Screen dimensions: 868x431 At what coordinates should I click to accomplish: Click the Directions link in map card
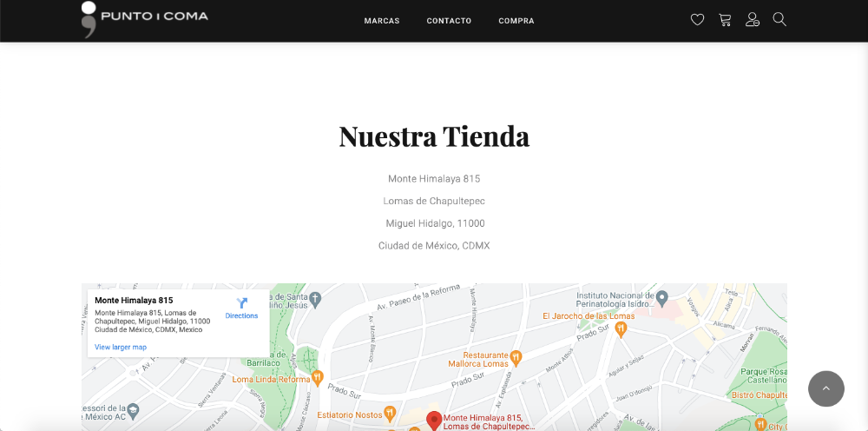coord(241,316)
